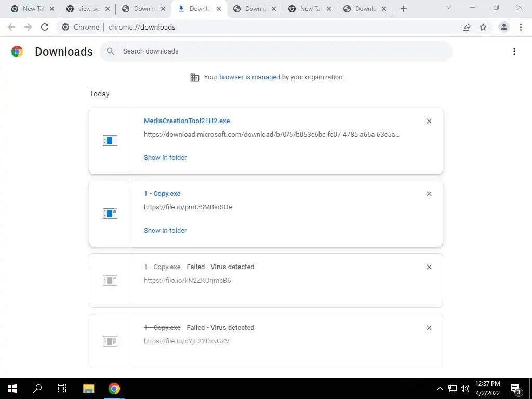
Task: Open the volume tray icon
Action: pos(465,389)
